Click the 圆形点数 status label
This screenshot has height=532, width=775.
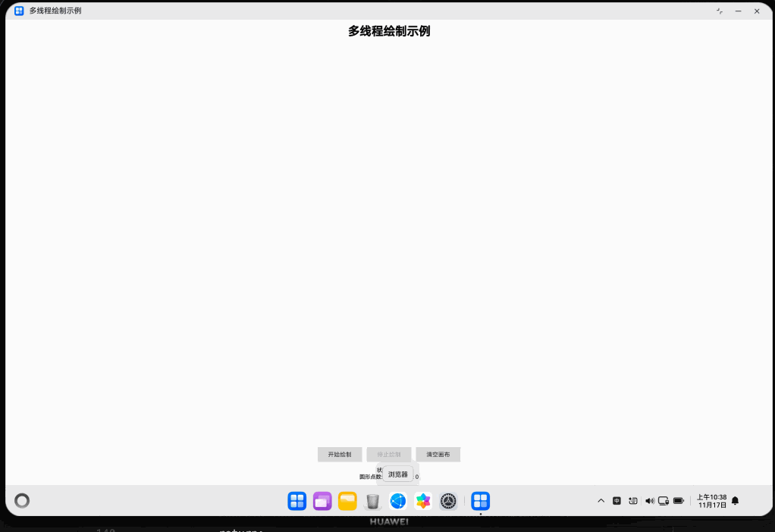pyautogui.click(x=370, y=477)
